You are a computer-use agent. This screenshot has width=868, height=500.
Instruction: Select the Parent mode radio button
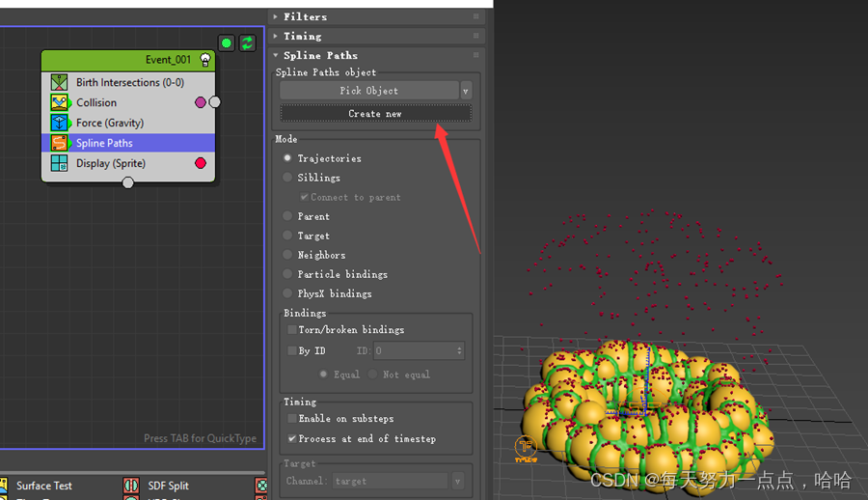287,216
